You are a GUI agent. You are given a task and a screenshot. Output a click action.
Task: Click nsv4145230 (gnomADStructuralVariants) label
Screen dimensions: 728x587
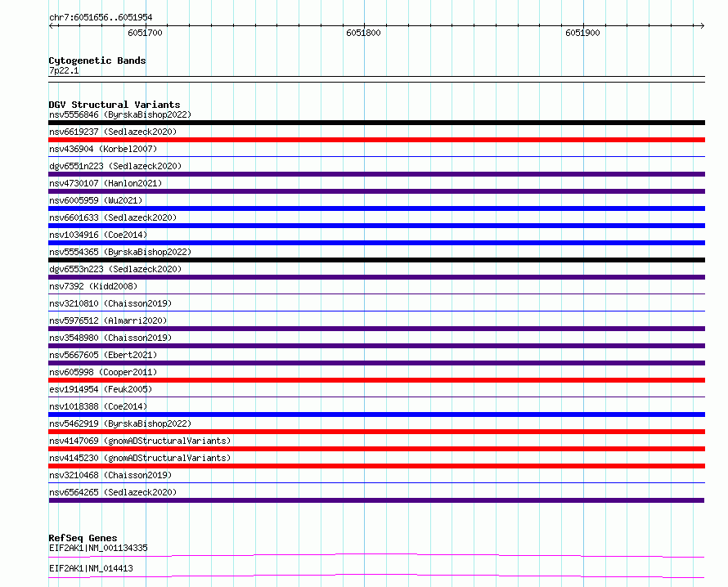click(x=140, y=458)
